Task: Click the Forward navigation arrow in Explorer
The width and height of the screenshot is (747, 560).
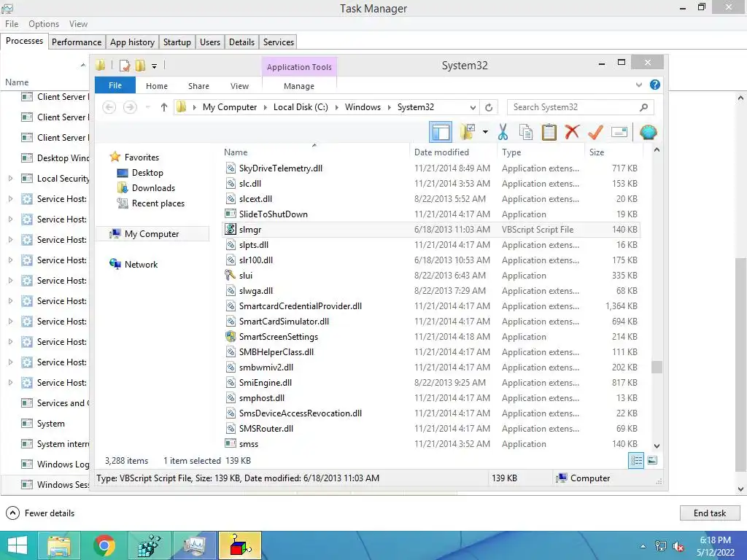Action: [x=130, y=107]
